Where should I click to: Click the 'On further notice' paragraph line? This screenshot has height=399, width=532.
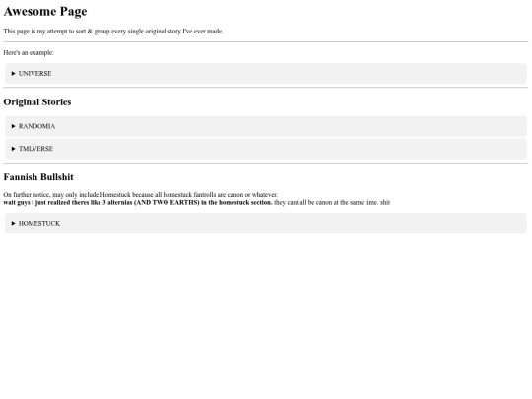141,195
